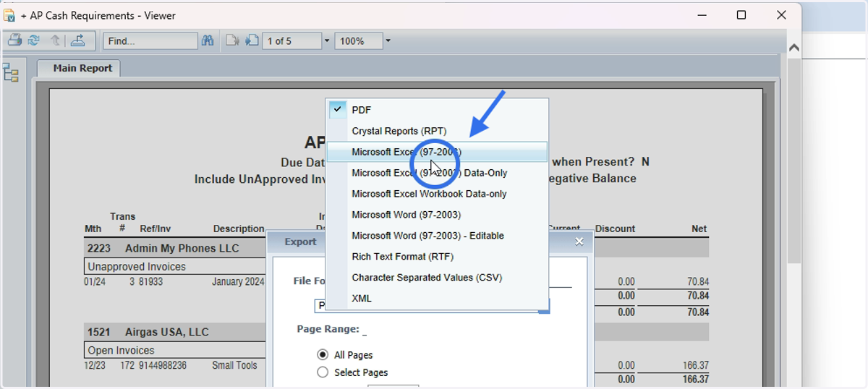The width and height of the screenshot is (868, 389).
Task: Click the drill-up arrow icon
Action: [x=55, y=40]
